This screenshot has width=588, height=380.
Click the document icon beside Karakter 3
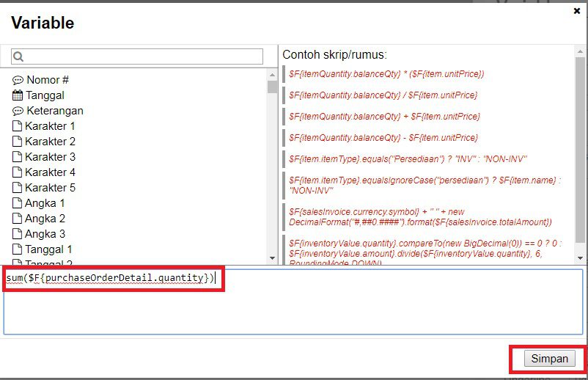pyautogui.click(x=17, y=157)
